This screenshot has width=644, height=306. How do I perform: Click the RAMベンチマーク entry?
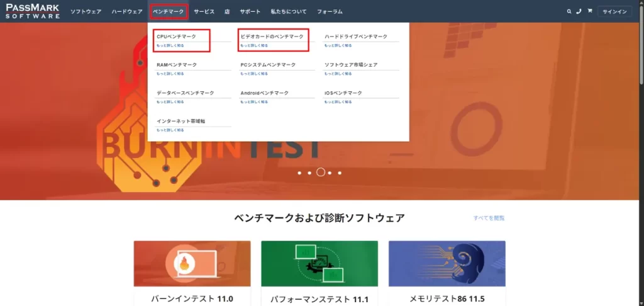click(x=177, y=65)
